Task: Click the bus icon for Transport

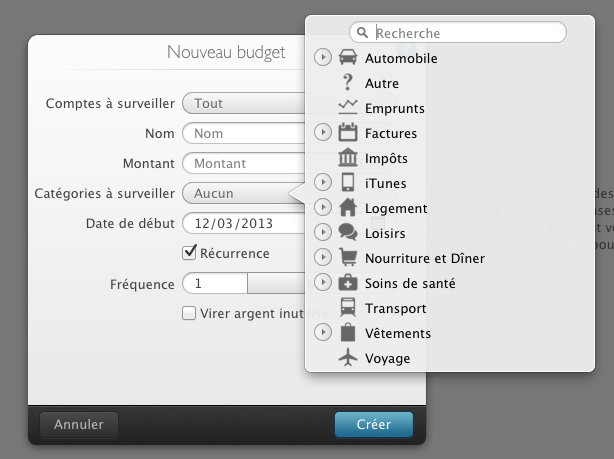Action: (348, 308)
